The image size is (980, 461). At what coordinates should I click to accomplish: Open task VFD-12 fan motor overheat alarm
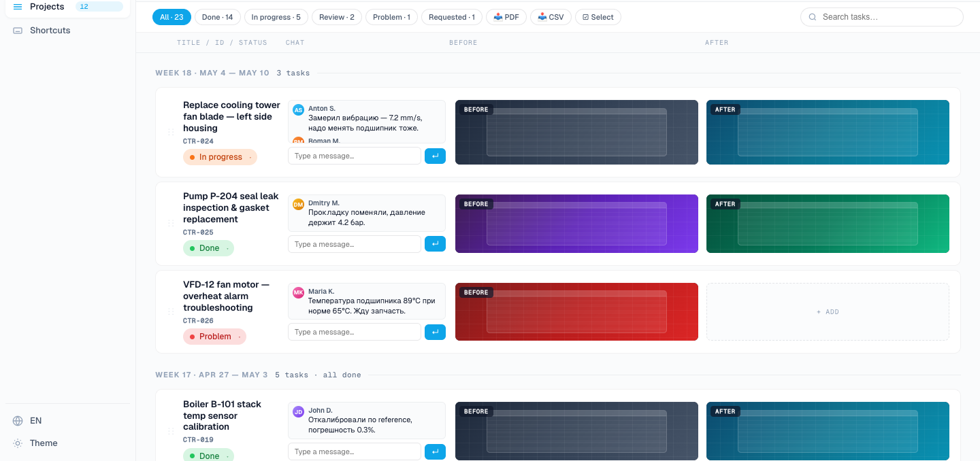[x=226, y=296]
